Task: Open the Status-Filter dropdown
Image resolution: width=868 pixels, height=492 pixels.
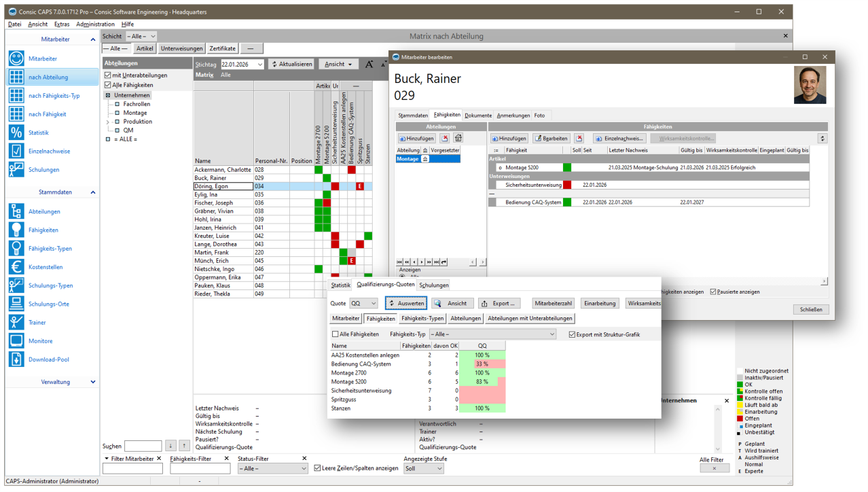Action: point(304,469)
